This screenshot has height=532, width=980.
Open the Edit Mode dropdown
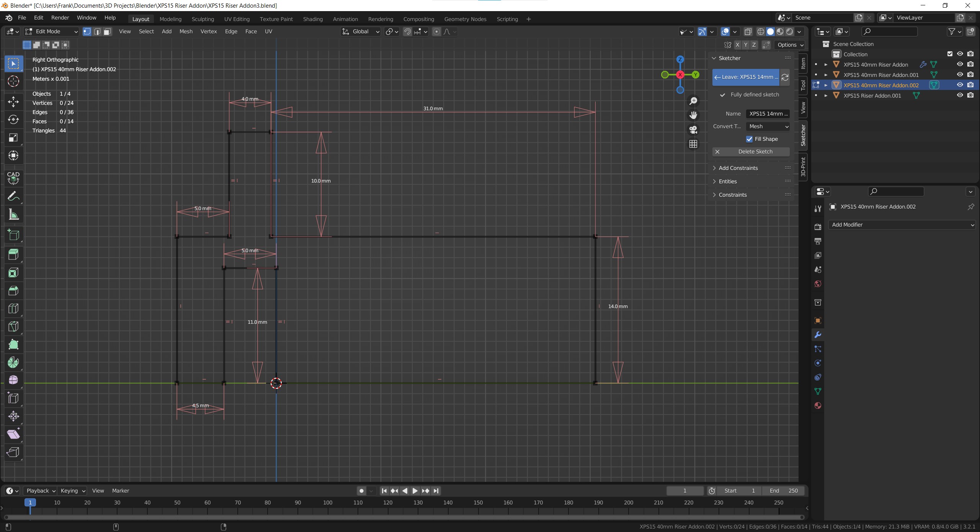click(52, 31)
